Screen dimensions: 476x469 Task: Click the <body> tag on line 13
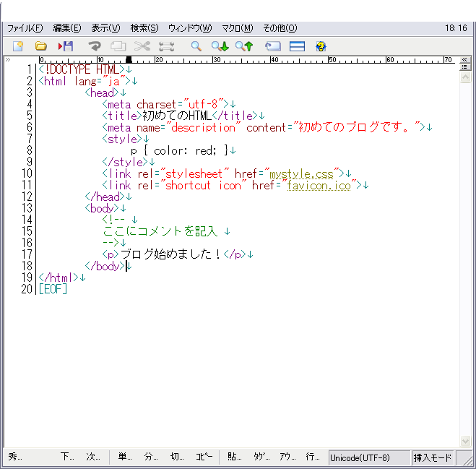[102, 208]
